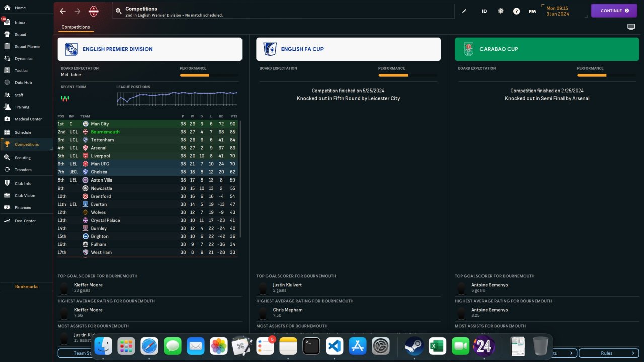Click the competitions search bar
Image resolution: width=644 pixels, height=362 pixels.
coord(283,11)
